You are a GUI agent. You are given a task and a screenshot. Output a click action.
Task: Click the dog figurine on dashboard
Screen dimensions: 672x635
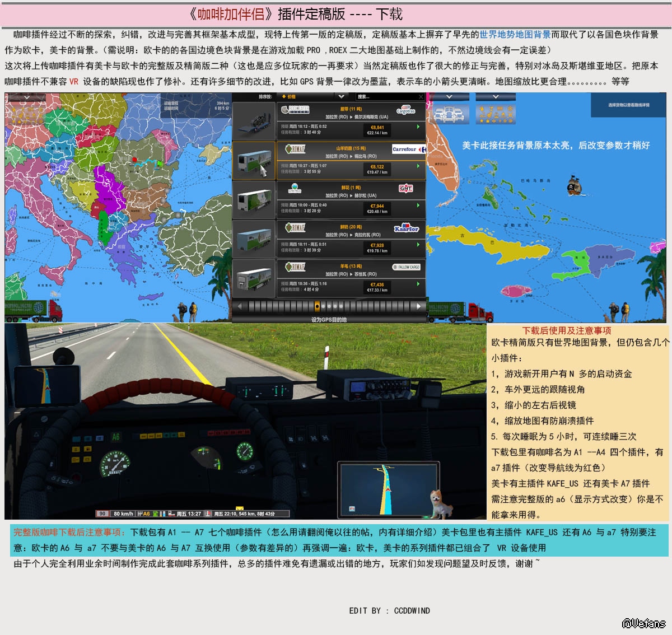pyautogui.click(x=442, y=504)
